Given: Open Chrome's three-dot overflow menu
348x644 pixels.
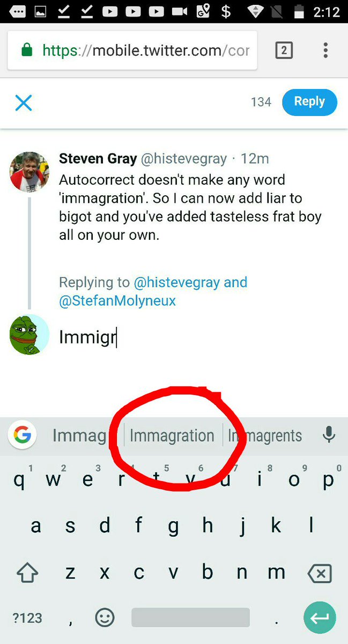Looking at the screenshot, I should coord(325,51).
